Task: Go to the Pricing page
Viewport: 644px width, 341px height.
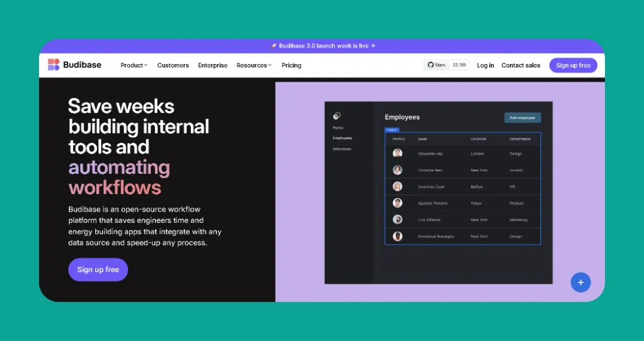Action: point(292,65)
